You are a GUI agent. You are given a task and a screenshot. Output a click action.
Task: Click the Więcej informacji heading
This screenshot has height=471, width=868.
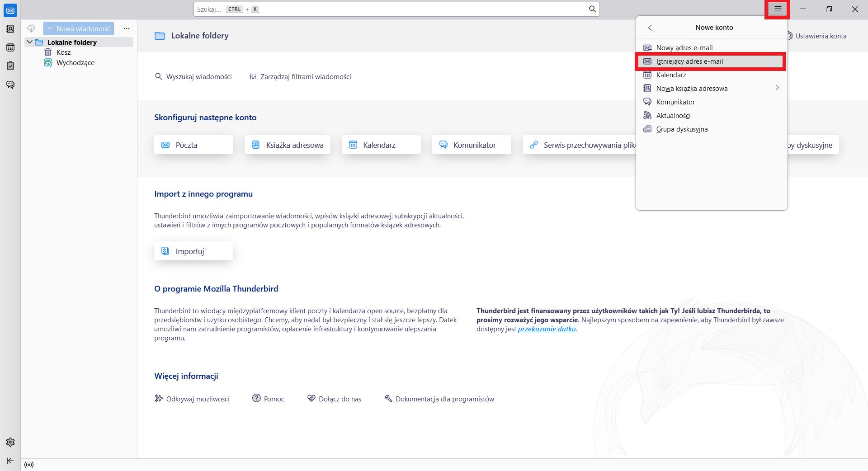coord(186,376)
